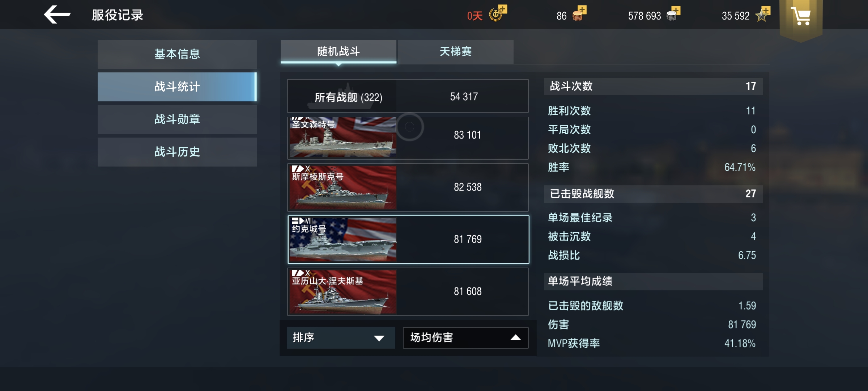The width and height of the screenshot is (868, 391).
Task: Open 基本信息 section
Action: [177, 54]
